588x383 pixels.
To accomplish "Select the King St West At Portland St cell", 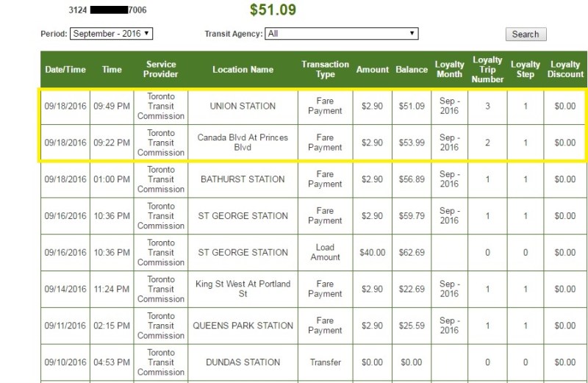I will tap(243, 289).
